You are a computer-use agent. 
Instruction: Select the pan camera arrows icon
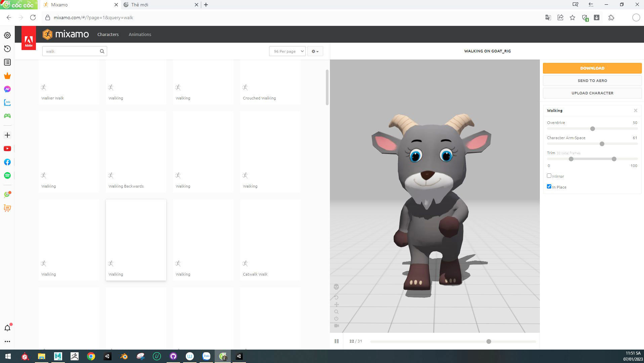(x=336, y=305)
